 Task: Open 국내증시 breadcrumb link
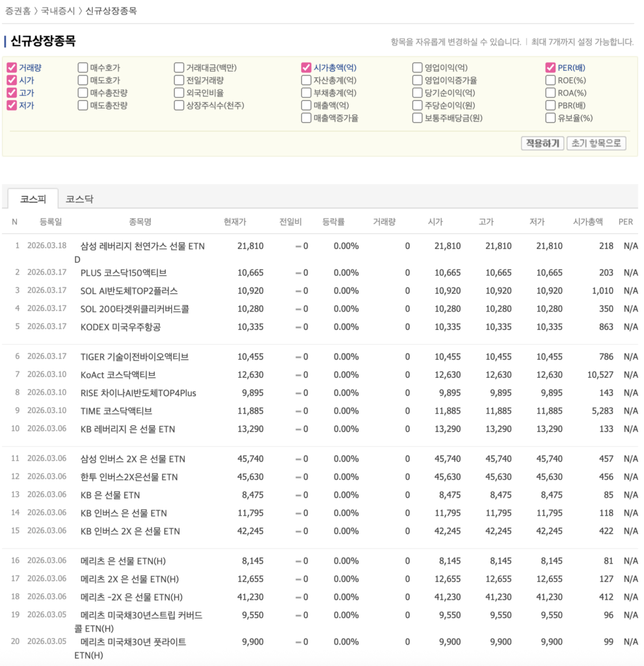click(58, 11)
